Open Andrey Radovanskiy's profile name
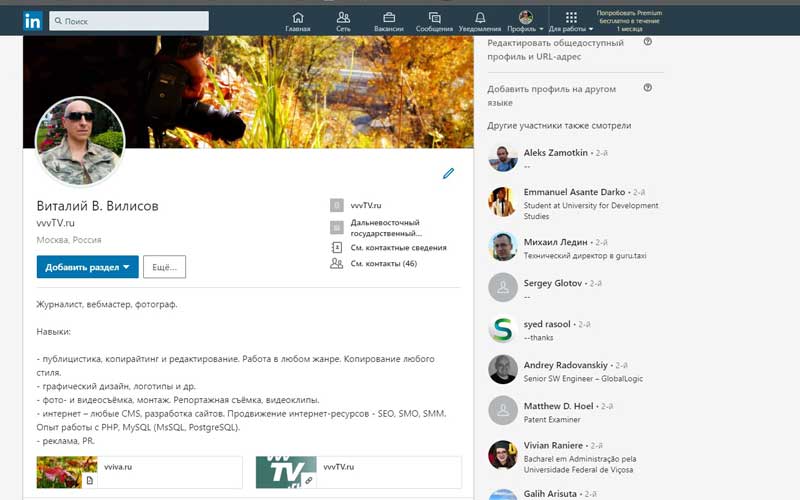800x500 pixels. coord(566,365)
